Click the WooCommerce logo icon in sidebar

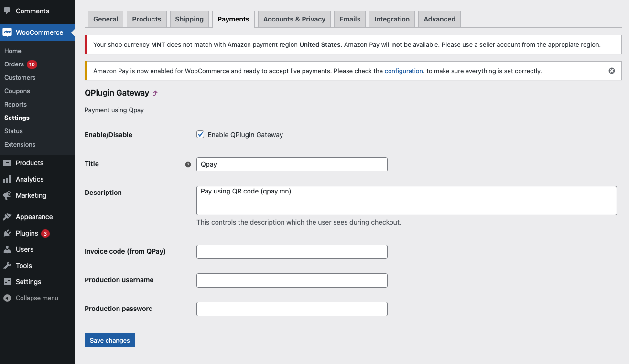coord(7,32)
